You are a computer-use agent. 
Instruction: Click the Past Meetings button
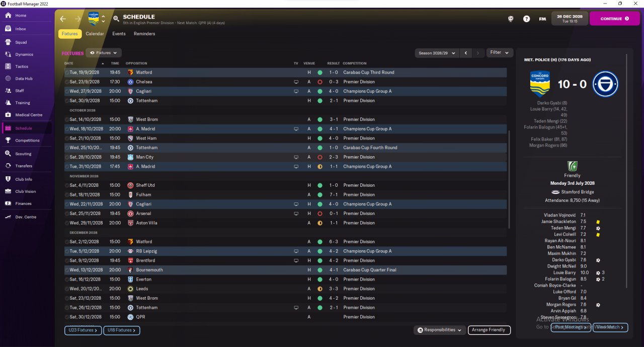tap(571, 327)
